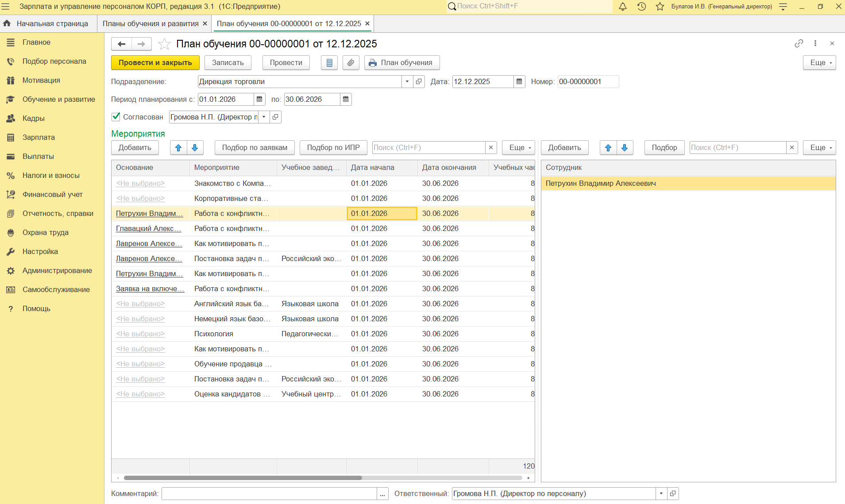The height and width of the screenshot is (504, 845).
Task: Open favorites star in the title bar
Action: 660,7
